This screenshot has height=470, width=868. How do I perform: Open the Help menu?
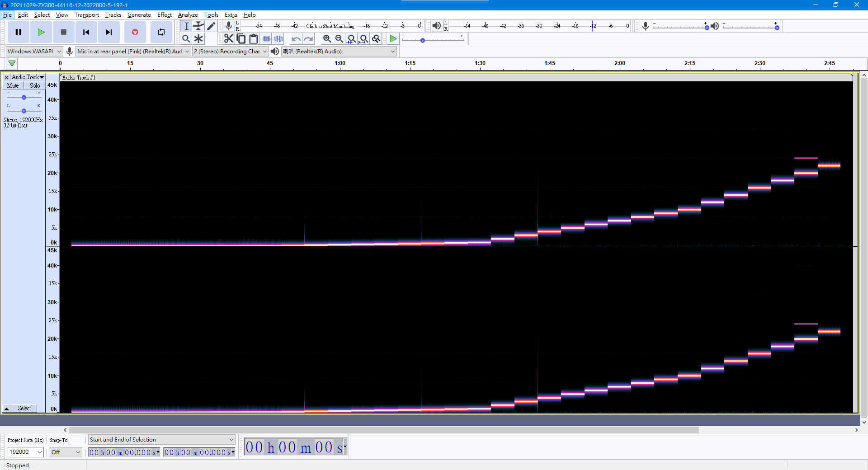250,15
